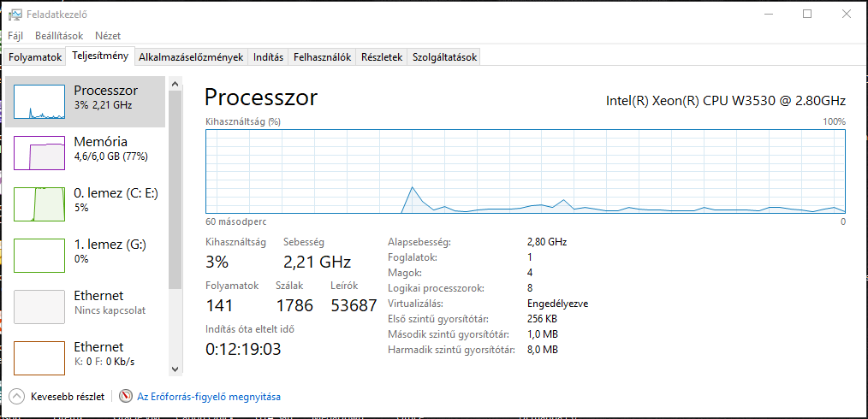The image size is (868, 419).
Task: Open the disconnected Ethernet graph icon
Action: [39, 307]
